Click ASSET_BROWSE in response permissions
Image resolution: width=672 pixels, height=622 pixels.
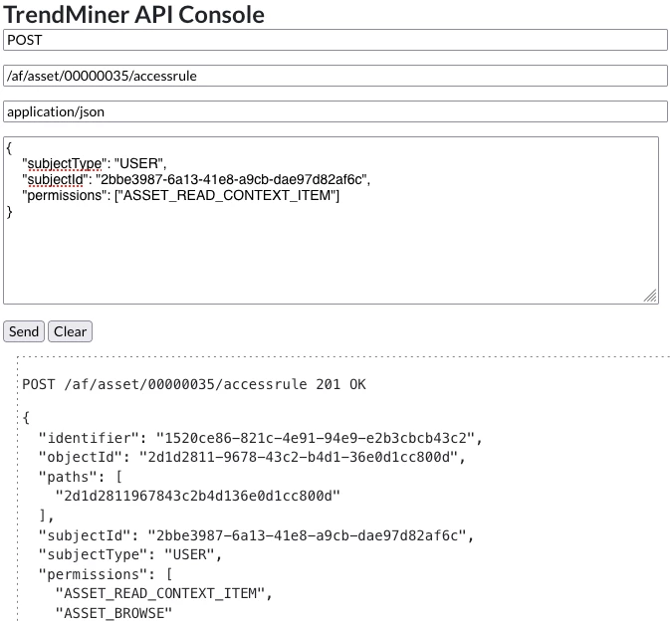pyautogui.click(x=113, y=613)
